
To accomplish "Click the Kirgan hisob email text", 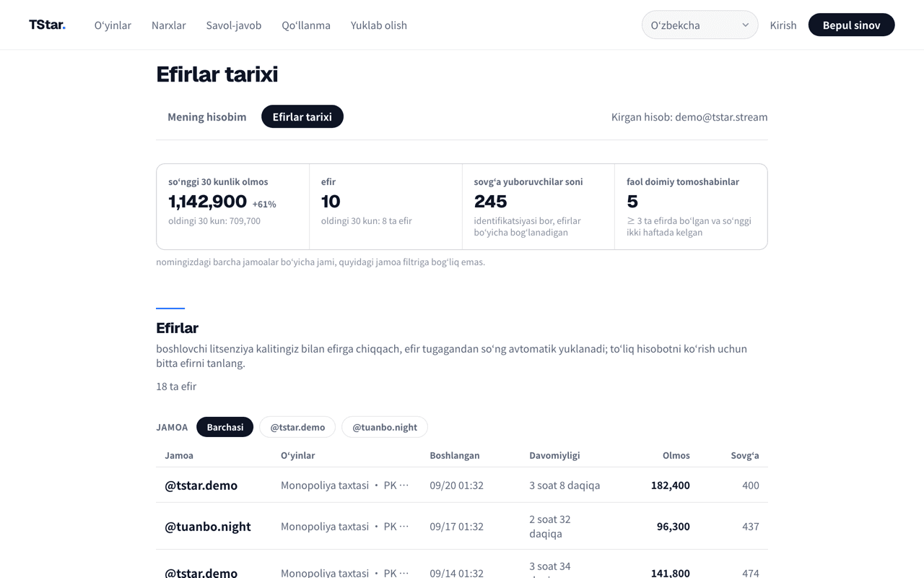I will (x=689, y=117).
